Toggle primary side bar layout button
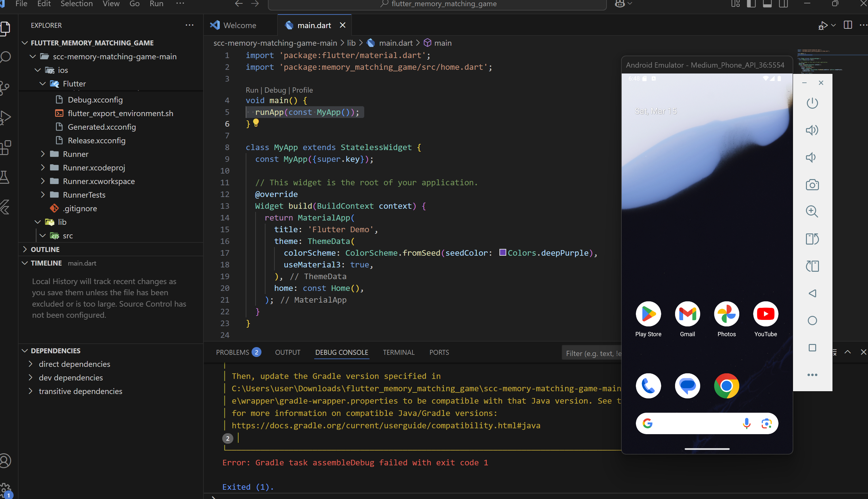 click(x=751, y=4)
